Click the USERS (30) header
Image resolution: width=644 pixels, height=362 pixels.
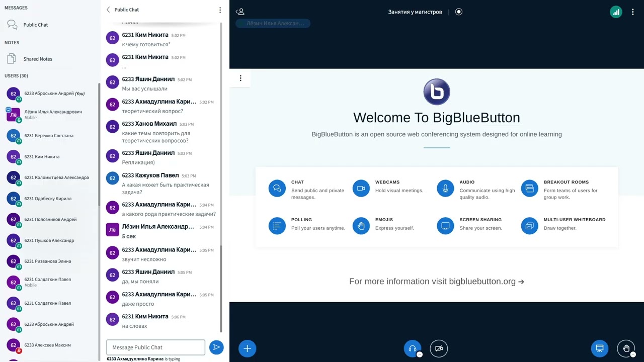pyautogui.click(x=17, y=76)
